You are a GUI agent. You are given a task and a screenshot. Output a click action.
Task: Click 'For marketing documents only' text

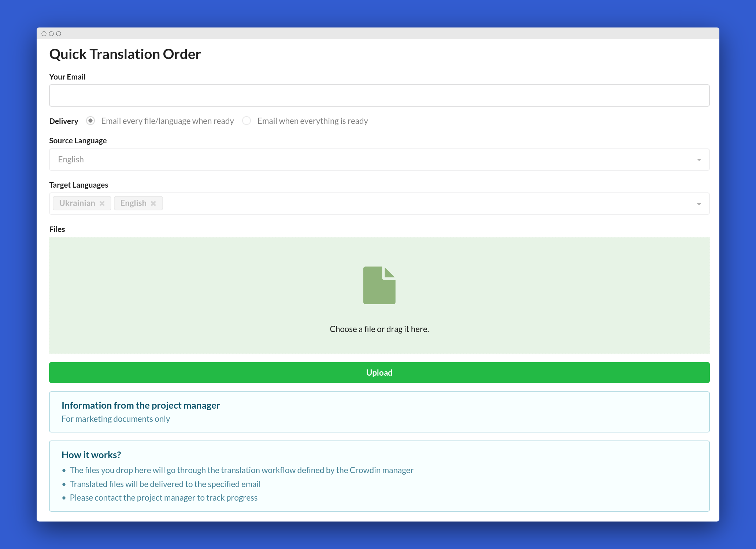116,419
